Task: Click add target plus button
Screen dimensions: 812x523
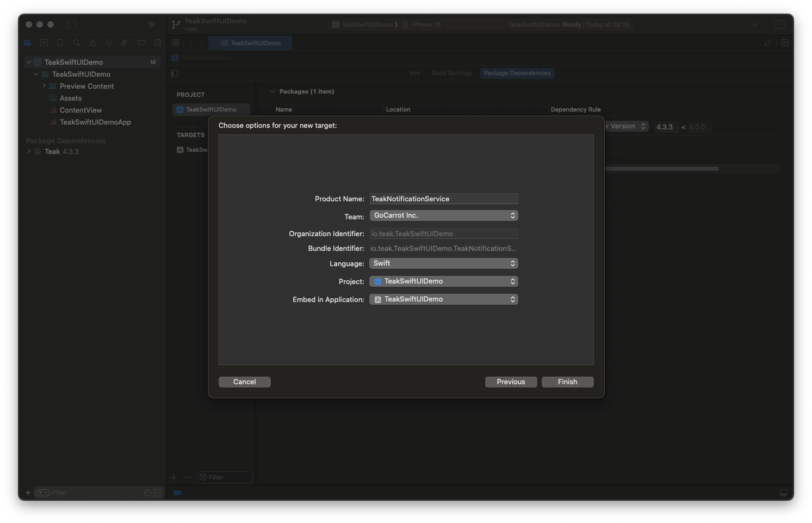Action: point(174,477)
